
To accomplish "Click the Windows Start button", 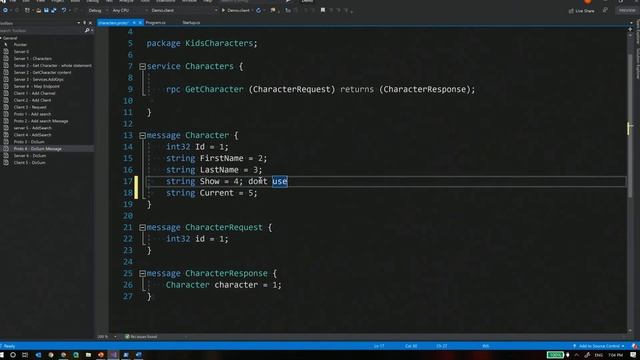I will [2, 355].
